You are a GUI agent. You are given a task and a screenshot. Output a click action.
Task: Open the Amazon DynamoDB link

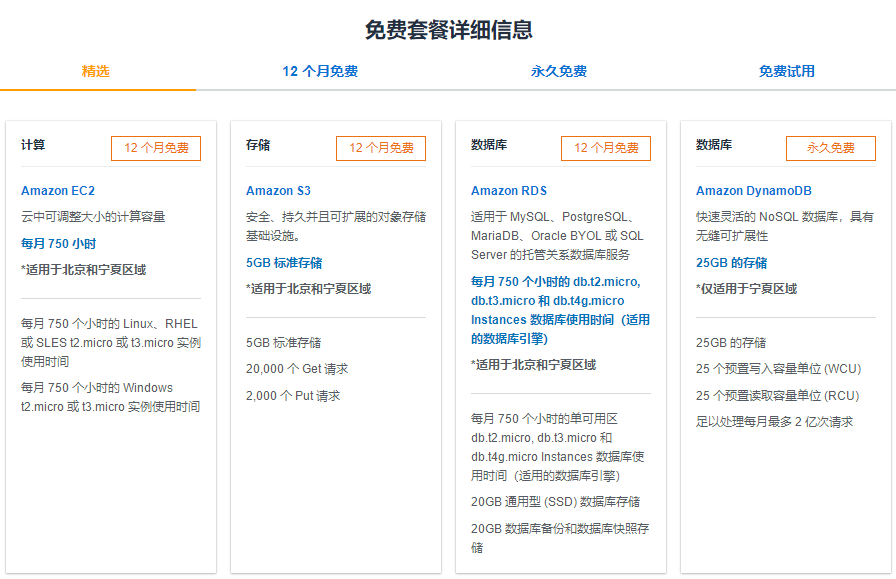(753, 191)
